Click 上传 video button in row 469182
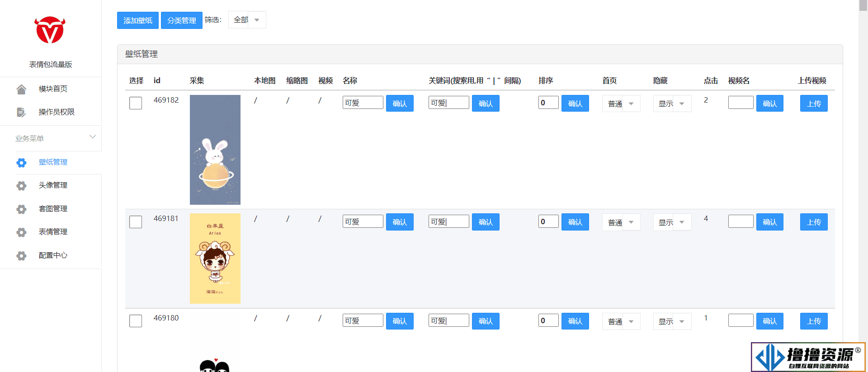 pyautogui.click(x=814, y=104)
